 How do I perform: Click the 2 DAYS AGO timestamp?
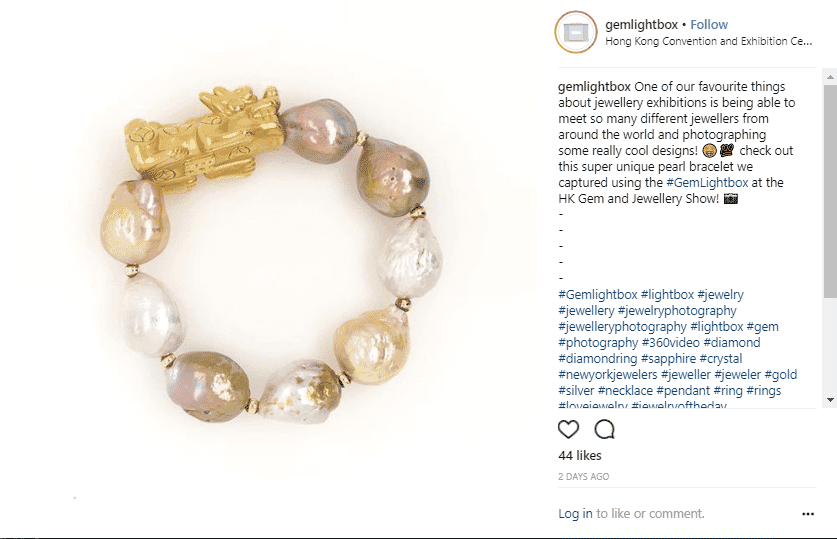pos(583,477)
